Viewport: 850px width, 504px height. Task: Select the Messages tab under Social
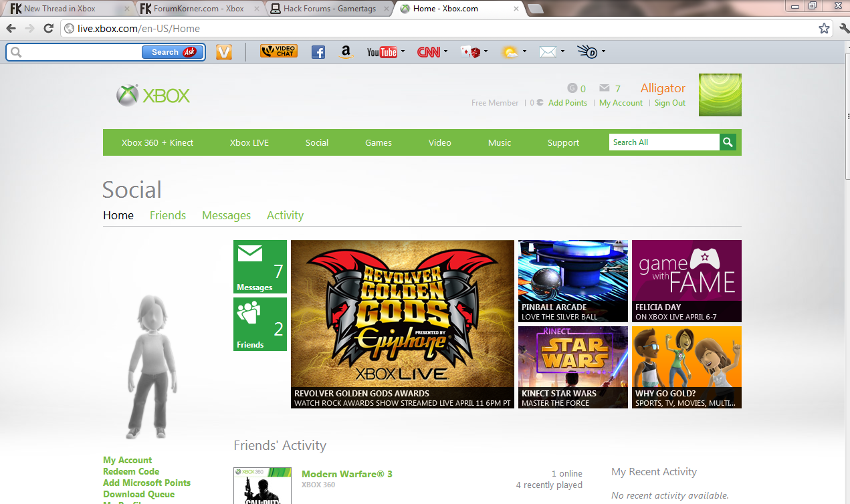tap(227, 215)
